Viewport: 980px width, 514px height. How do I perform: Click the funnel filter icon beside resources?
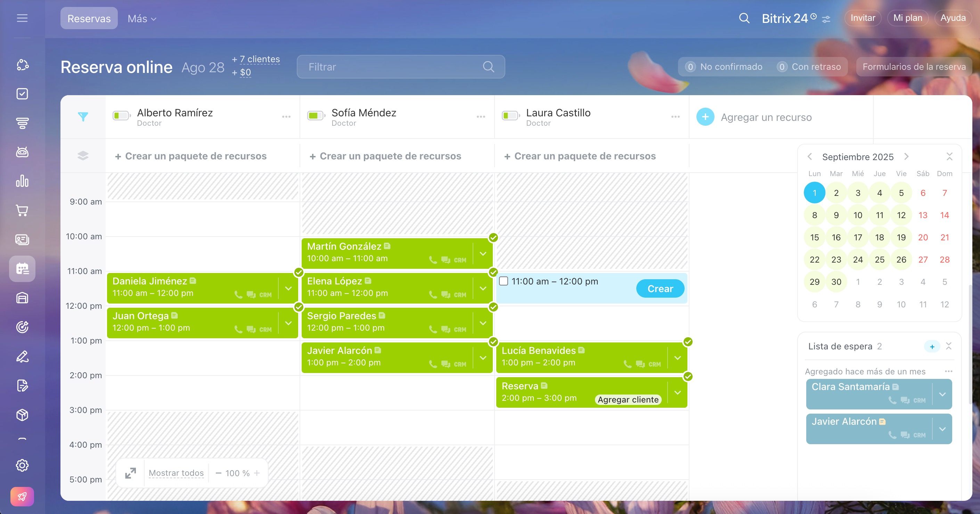pos(83,117)
